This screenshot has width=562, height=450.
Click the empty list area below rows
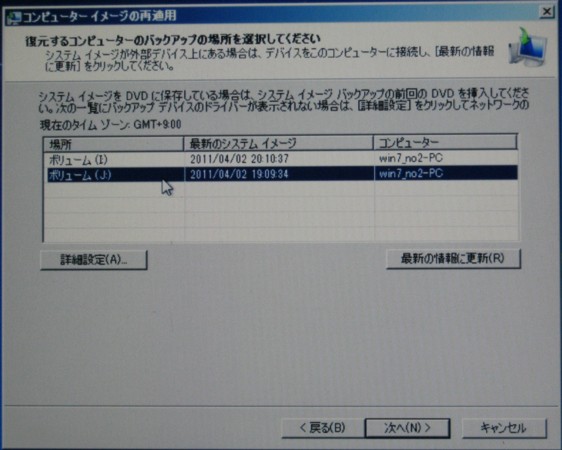point(280,211)
